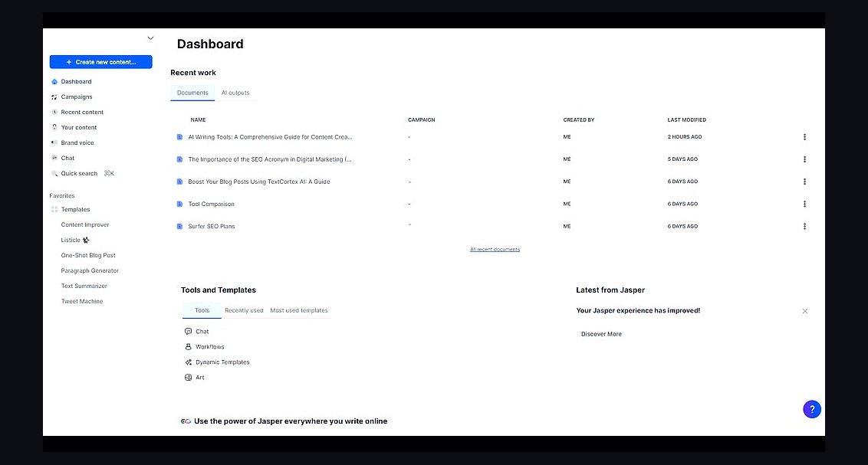
Task: Open Quick search
Action: click(79, 174)
